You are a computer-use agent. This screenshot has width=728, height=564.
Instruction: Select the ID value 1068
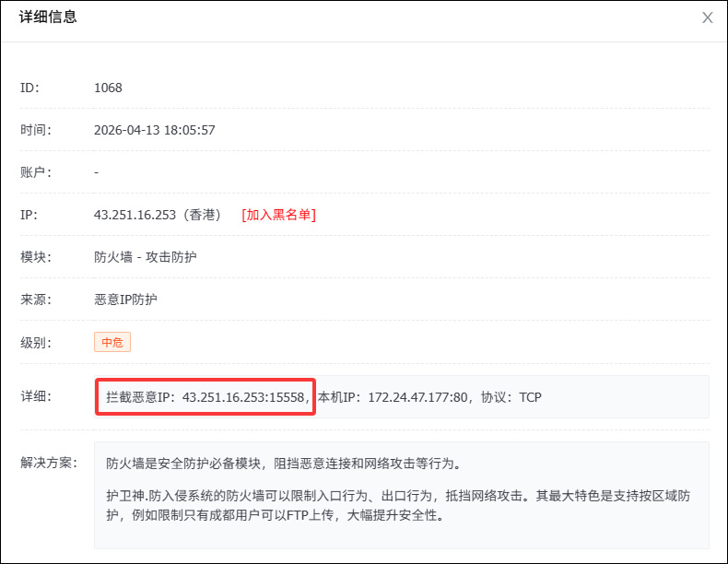click(108, 88)
